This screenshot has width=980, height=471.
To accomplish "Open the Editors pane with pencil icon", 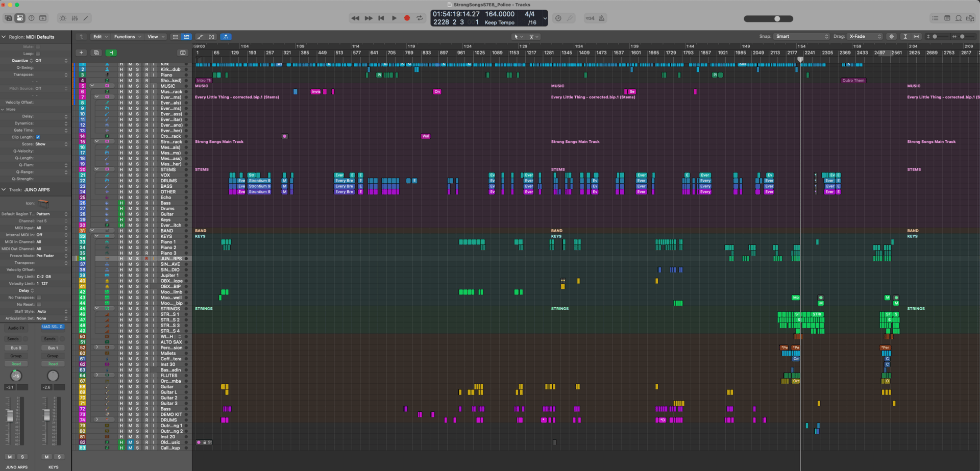I will [x=86, y=18].
